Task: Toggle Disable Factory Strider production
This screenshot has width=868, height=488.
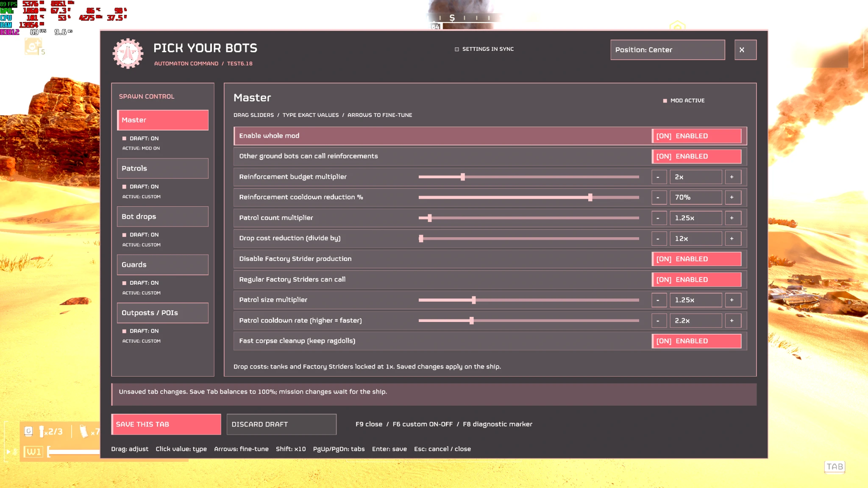Action: [x=696, y=259]
